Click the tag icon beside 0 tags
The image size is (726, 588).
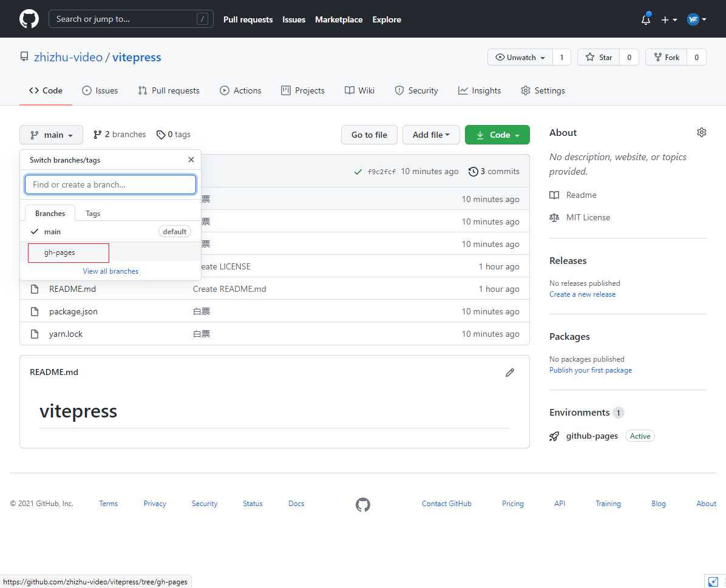pos(161,135)
